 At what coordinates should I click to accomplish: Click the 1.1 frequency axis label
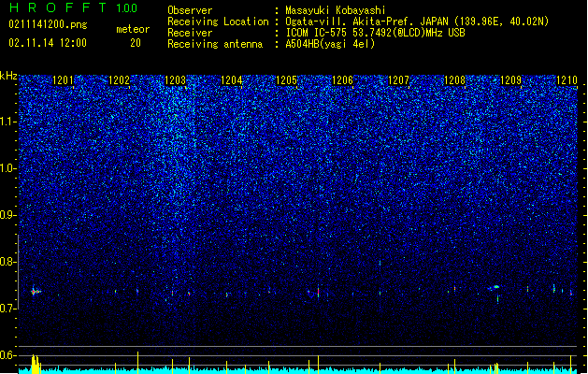[x=7, y=122]
